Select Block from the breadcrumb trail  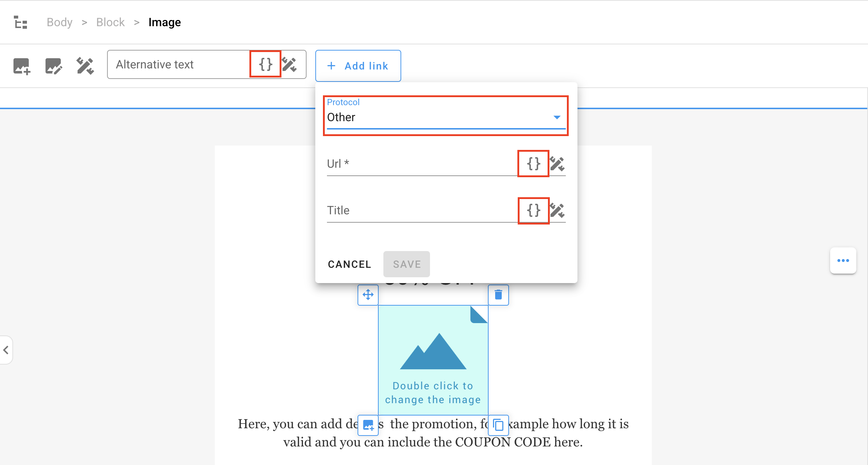click(110, 22)
